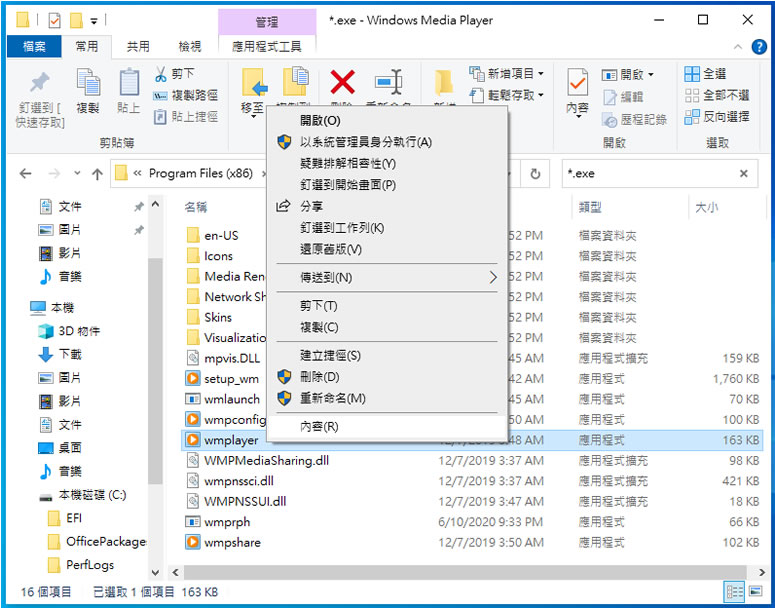Click Copy path (複製路徑) in ribbon
Image resolution: width=775 pixels, height=608 pixels.
pyautogui.click(x=186, y=95)
